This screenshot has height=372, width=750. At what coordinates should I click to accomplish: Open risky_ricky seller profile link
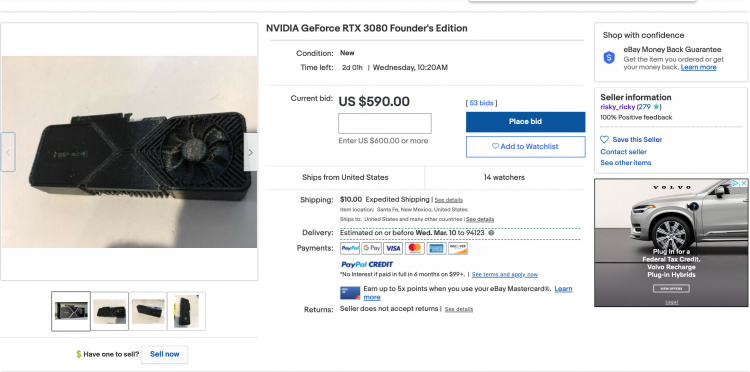point(618,107)
